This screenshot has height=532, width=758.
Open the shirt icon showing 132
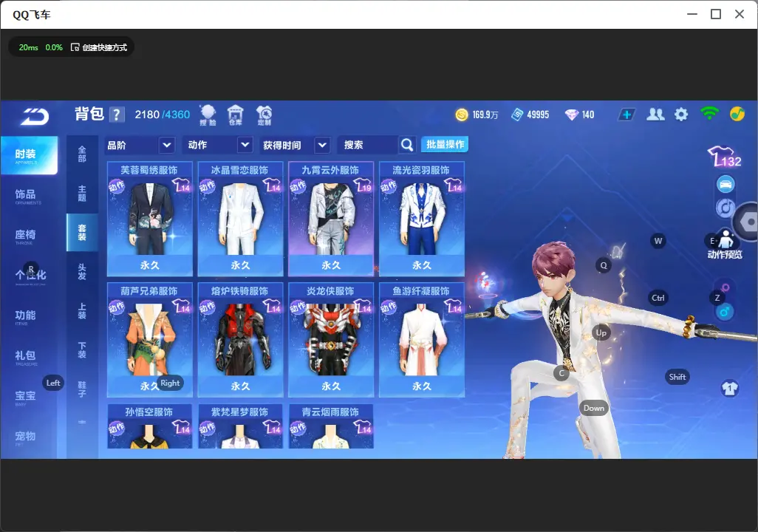pyautogui.click(x=724, y=156)
